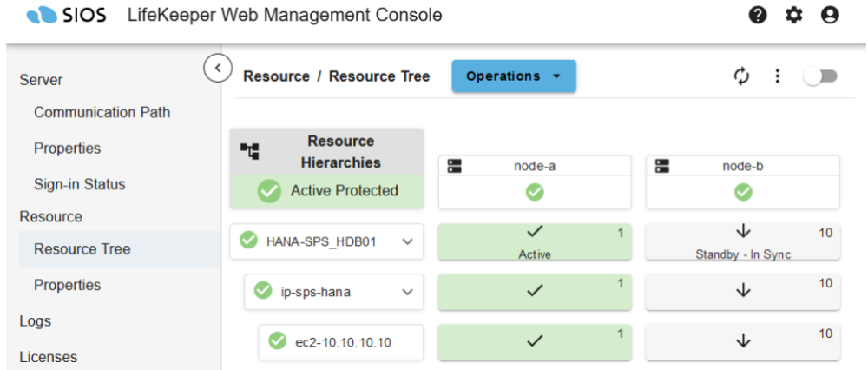Click the help question mark icon
The image size is (868, 370).
(758, 16)
